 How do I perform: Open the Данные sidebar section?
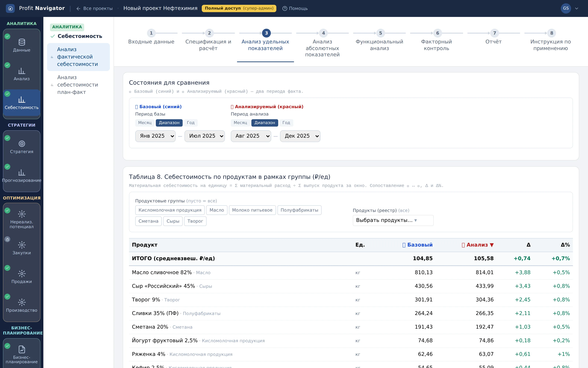pyautogui.click(x=22, y=45)
